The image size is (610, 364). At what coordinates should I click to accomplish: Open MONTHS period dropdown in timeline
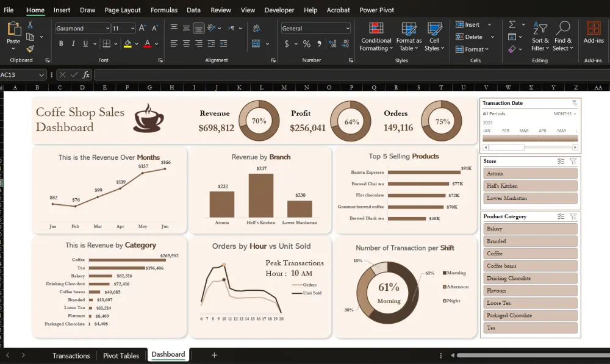565,113
